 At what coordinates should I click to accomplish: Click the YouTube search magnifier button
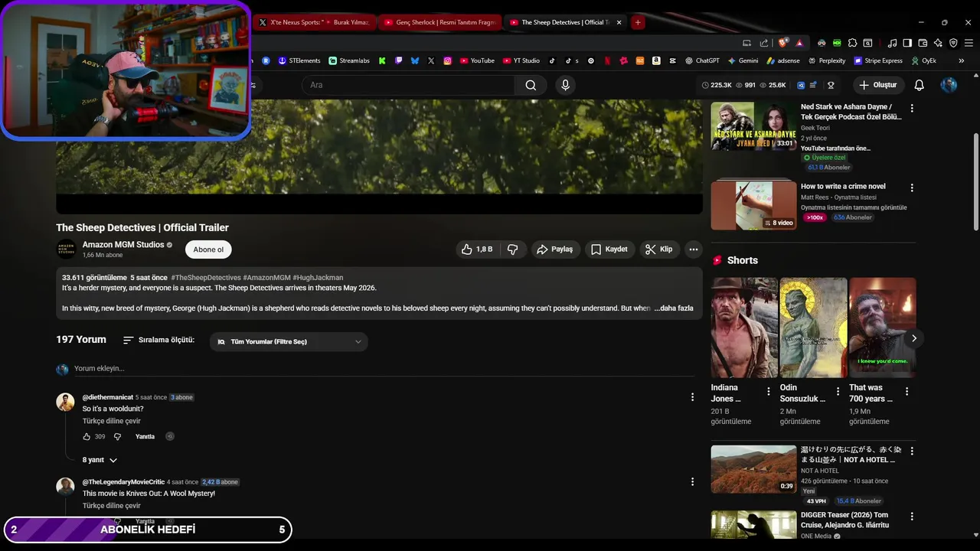(x=531, y=85)
